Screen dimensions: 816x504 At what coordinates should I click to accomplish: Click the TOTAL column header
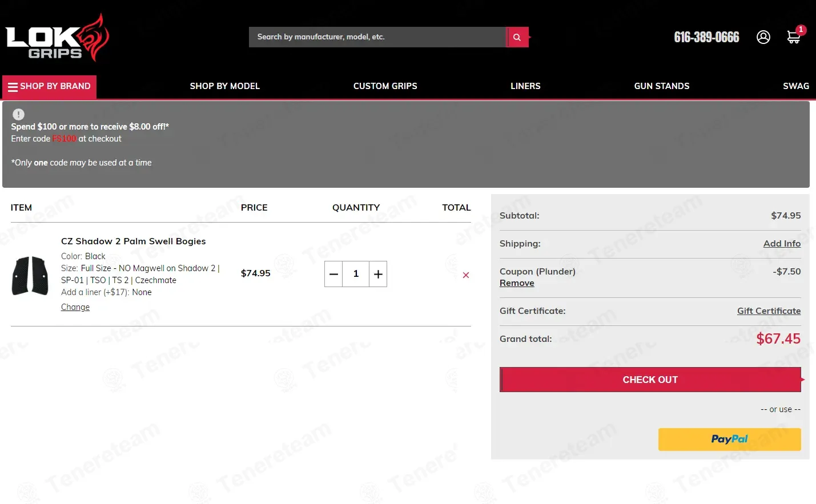456,208
